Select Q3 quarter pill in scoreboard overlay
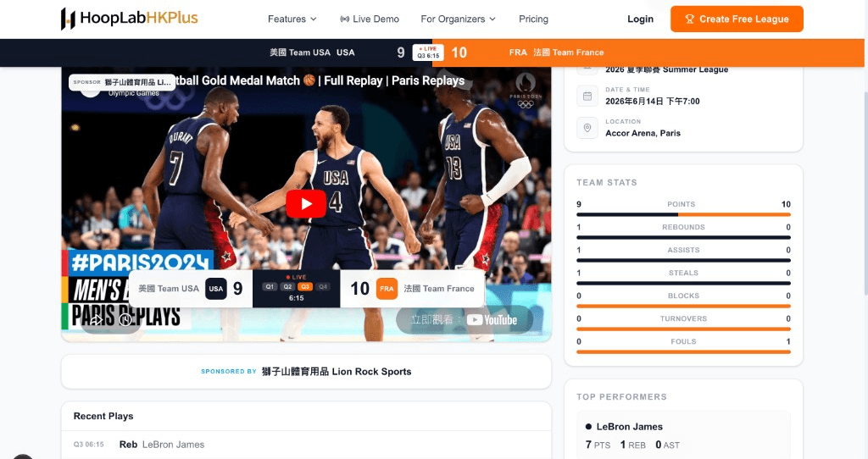868x459 pixels. (305, 286)
